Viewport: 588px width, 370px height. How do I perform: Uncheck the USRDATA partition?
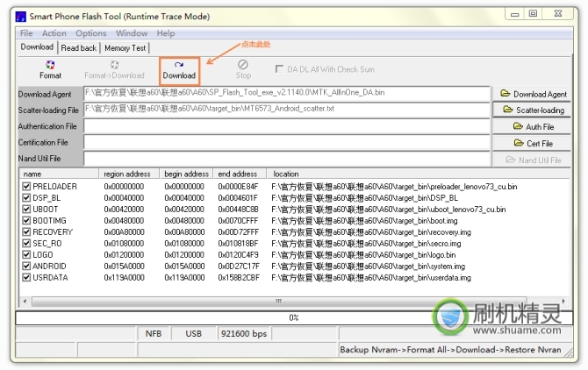point(25,278)
